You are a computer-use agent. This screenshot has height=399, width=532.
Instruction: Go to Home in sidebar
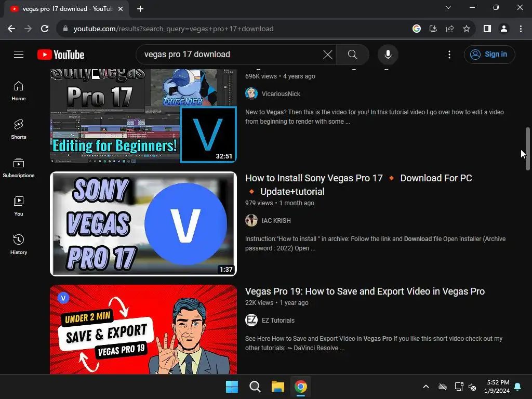coord(19,91)
